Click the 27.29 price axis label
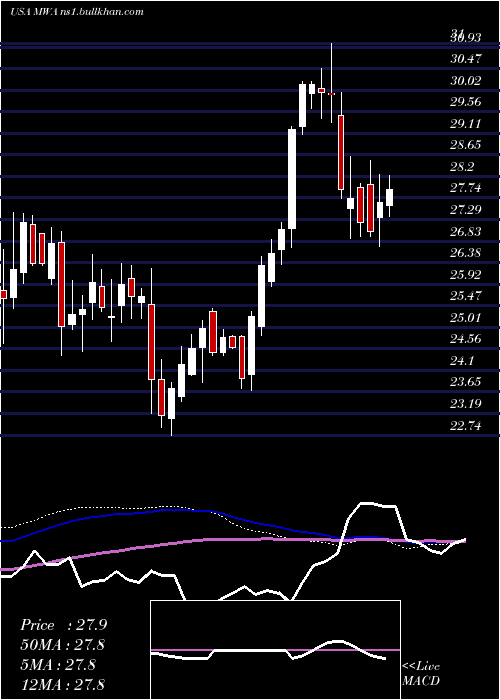The image size is (500, 700). (466, 209)
